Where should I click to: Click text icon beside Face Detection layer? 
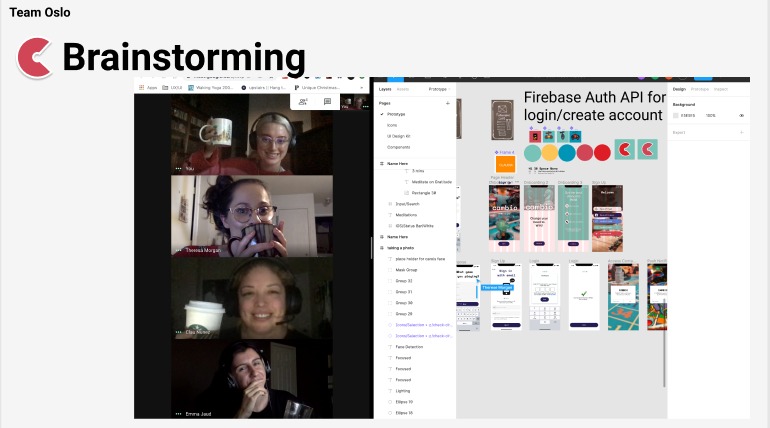point(390,347)
